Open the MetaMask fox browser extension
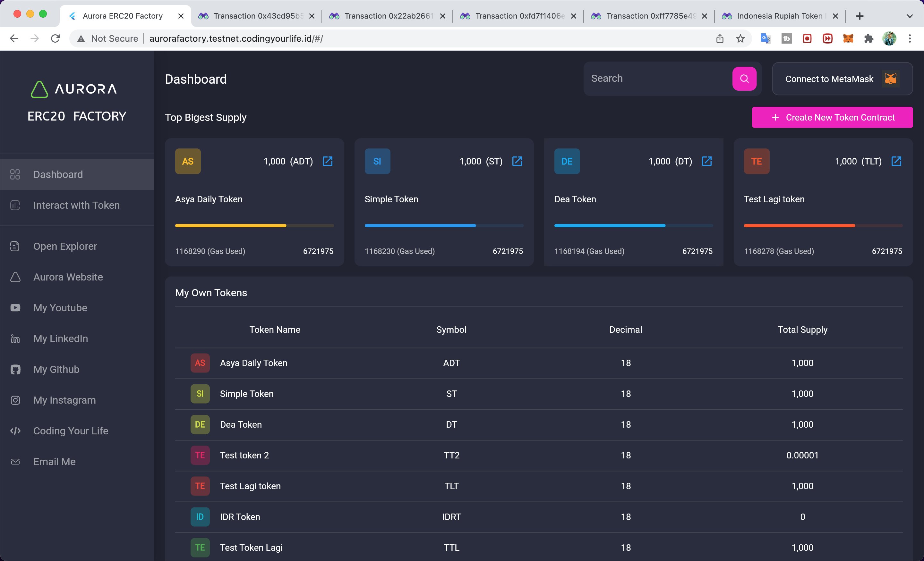This screenshot has width=924, height=561. click(848, 38)
